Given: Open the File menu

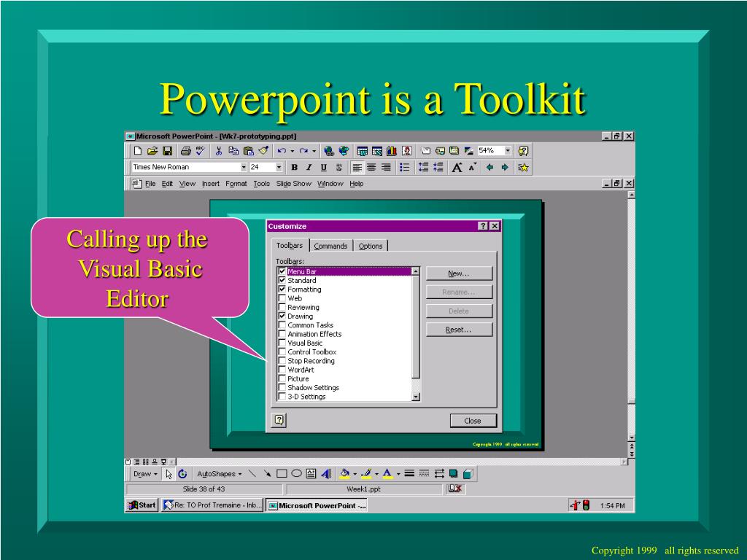Looking at the screenshot, I should click(150, 184).
